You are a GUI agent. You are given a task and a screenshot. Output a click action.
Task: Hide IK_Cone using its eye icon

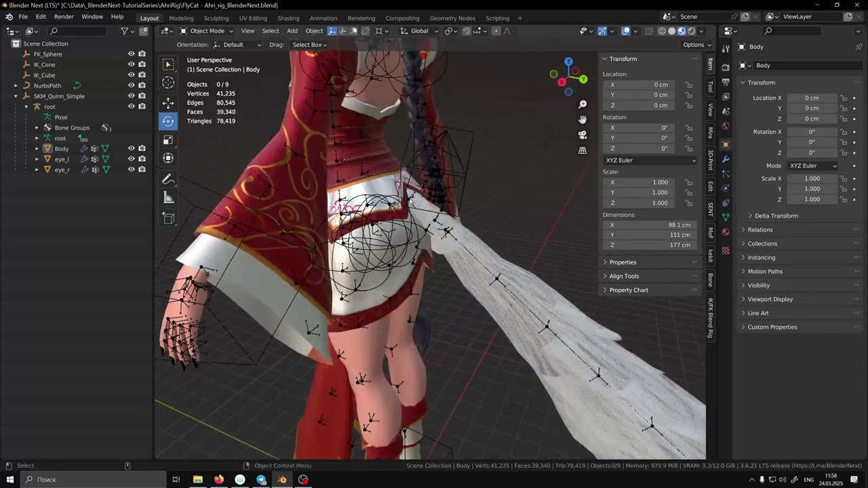coord(132,64)
